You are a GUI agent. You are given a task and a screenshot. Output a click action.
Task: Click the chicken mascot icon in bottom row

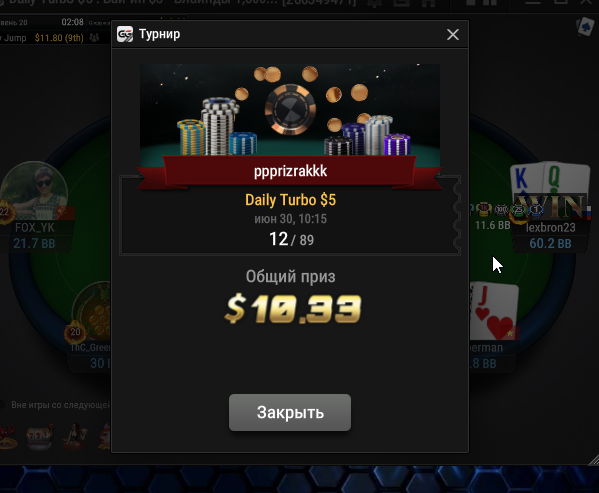[104, 436]
